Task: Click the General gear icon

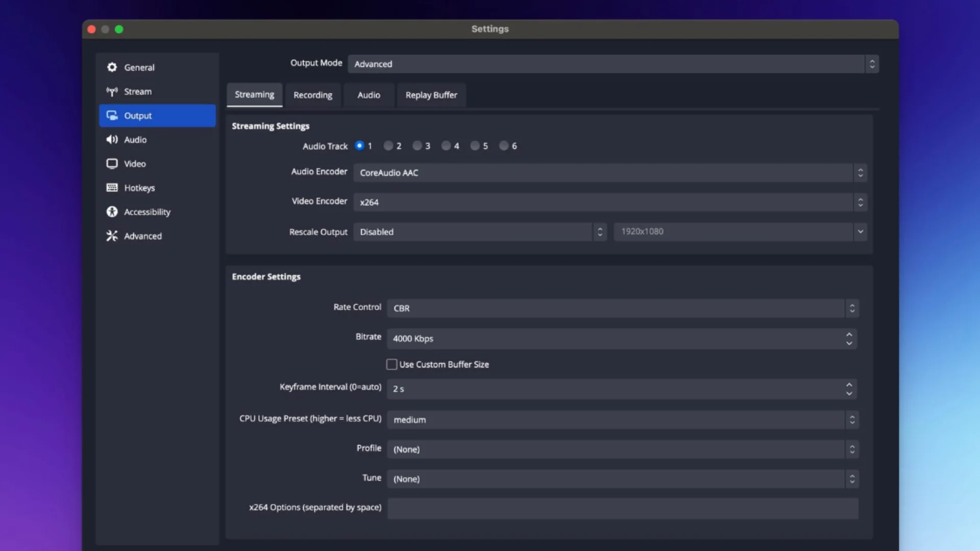Action: pos(112,67)
